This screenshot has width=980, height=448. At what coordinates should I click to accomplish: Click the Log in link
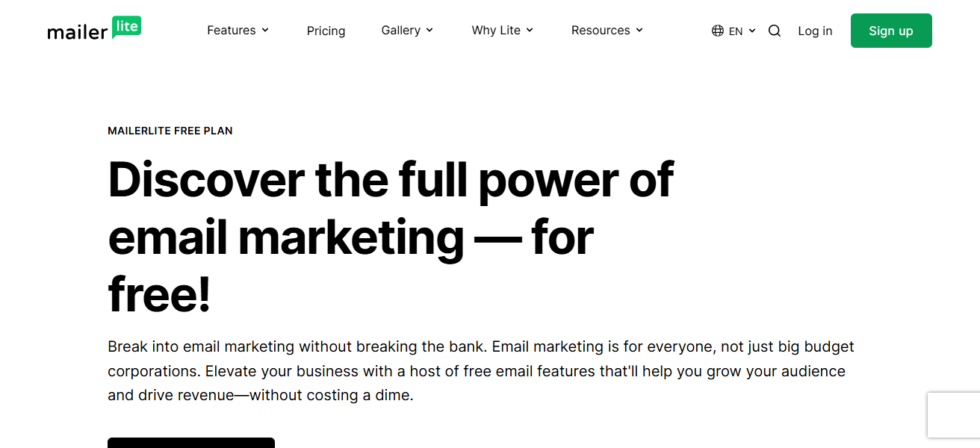click(815, 31)
